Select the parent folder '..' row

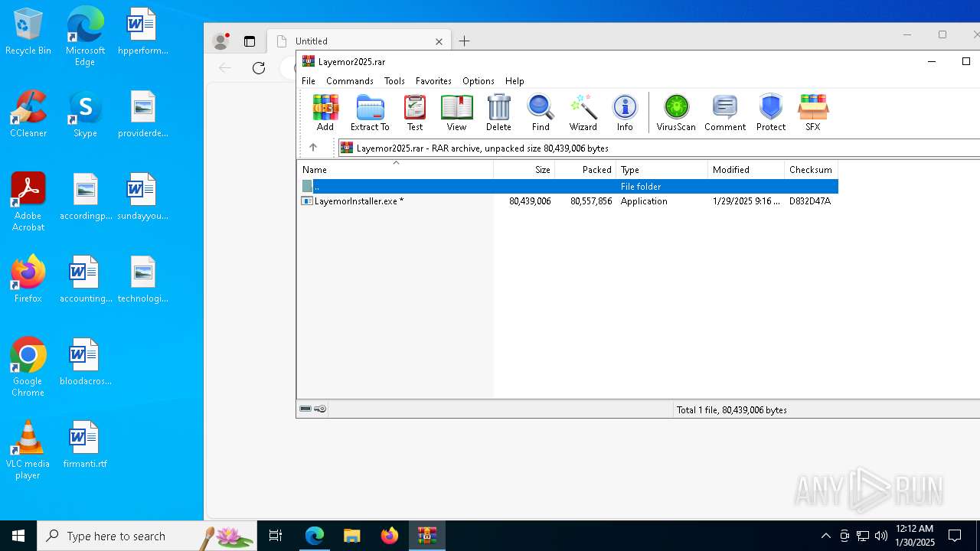568,186
